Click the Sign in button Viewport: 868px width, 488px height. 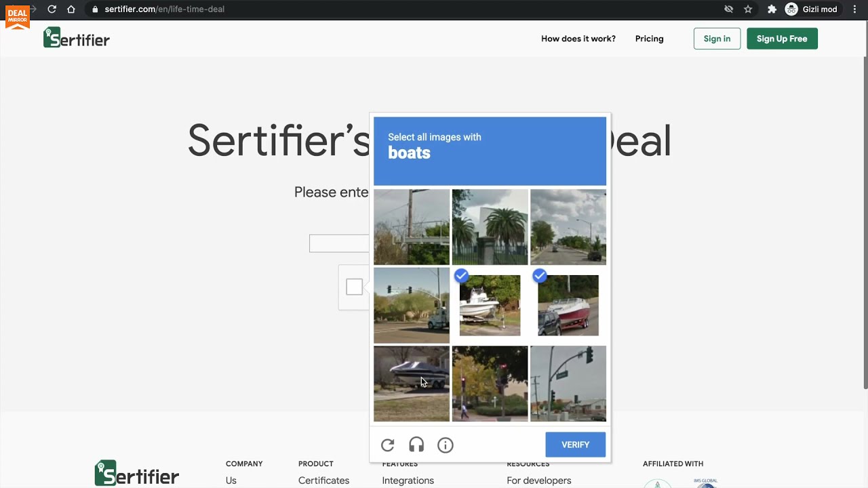point(717,39)
